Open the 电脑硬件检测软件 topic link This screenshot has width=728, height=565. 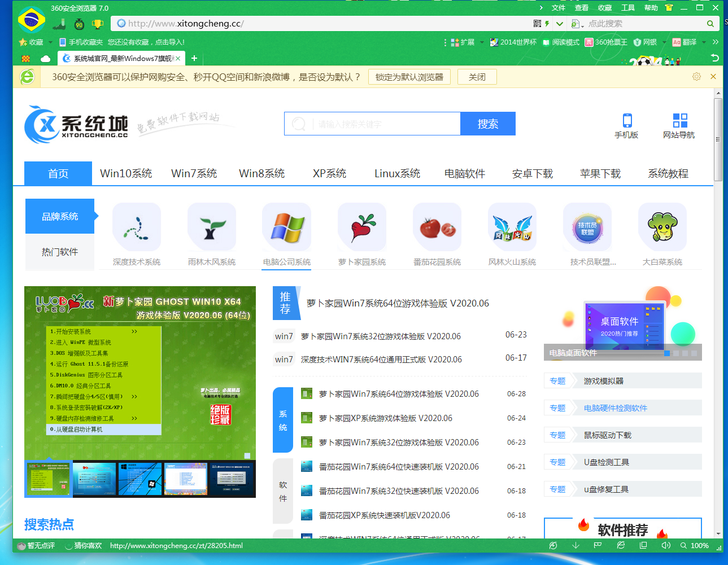click(616, 408)
